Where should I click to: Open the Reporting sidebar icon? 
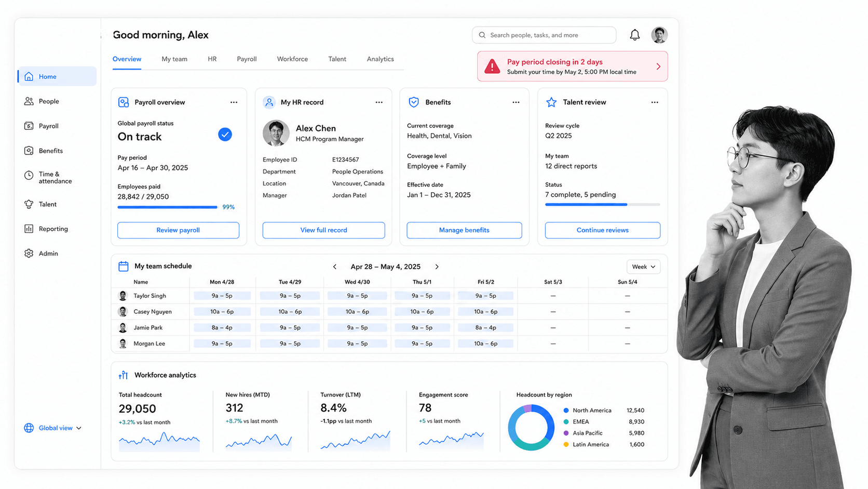click(x=29, y=229)
